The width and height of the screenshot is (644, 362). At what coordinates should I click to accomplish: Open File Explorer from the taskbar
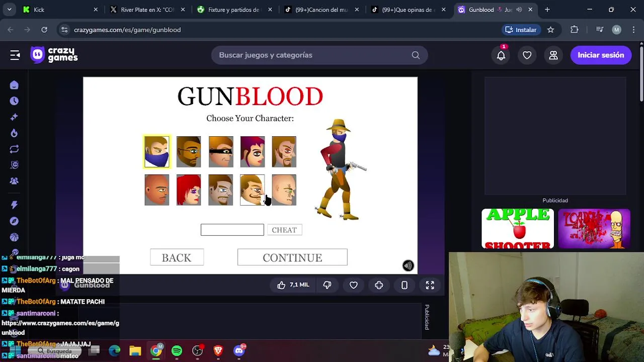135,350
